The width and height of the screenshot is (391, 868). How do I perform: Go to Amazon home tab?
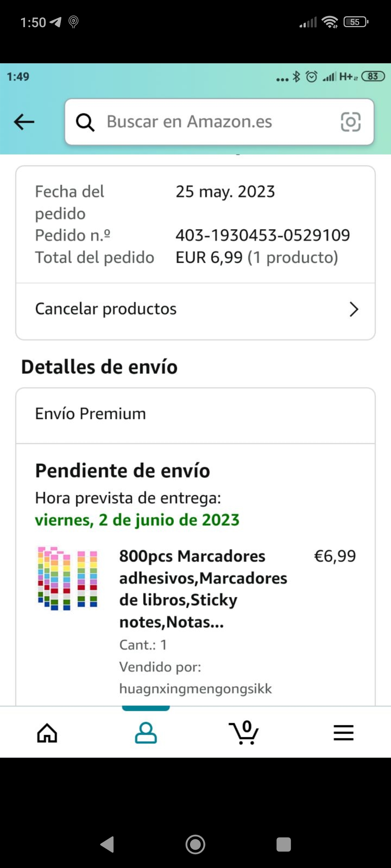47,733
